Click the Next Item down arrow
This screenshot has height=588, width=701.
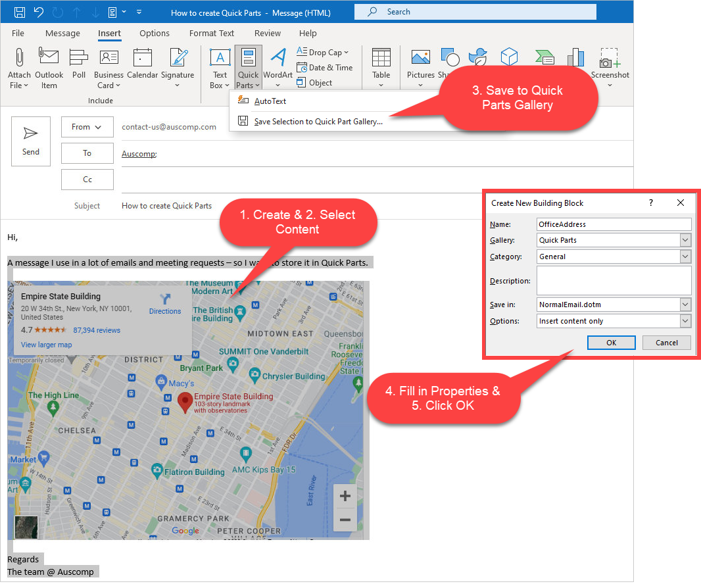coord(95,12)
